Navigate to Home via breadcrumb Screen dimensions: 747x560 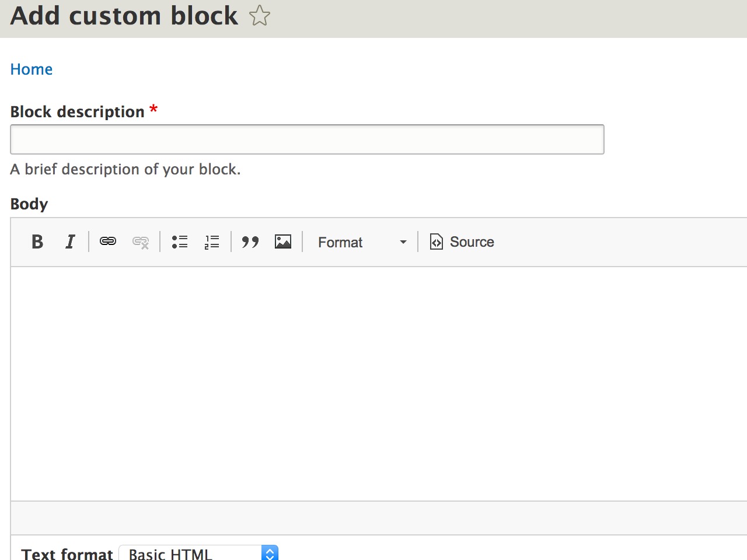point(31,69)
